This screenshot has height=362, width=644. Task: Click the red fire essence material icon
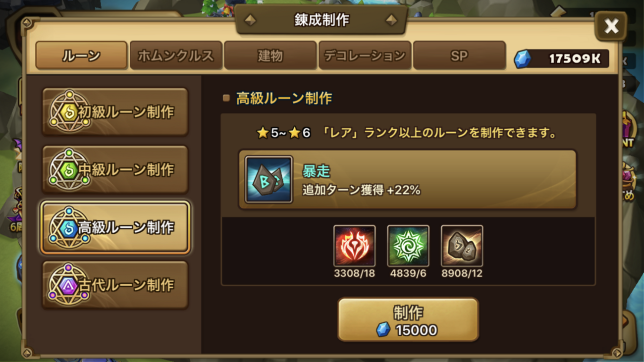[x=354, y=246]
